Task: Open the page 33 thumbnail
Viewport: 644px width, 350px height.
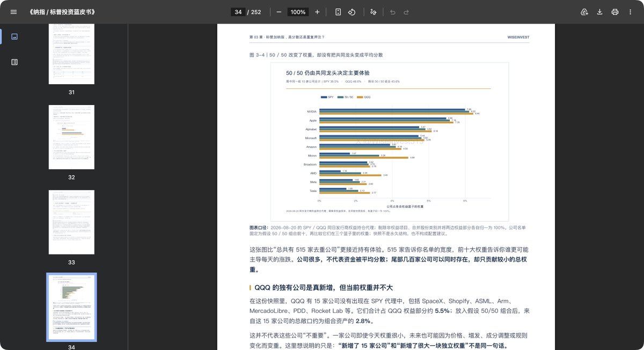Action: pos(71,222)
